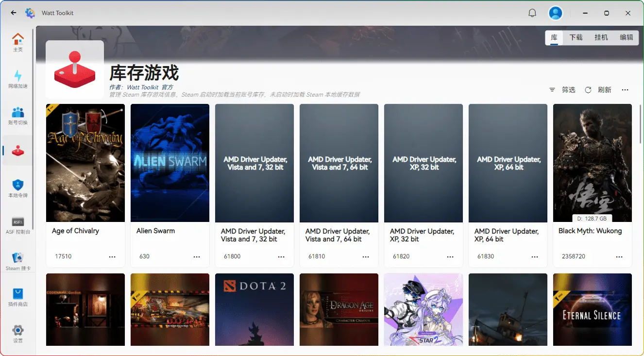
Task: Select the AMD XP 32 bit cover
Action: tap(424, 163)
